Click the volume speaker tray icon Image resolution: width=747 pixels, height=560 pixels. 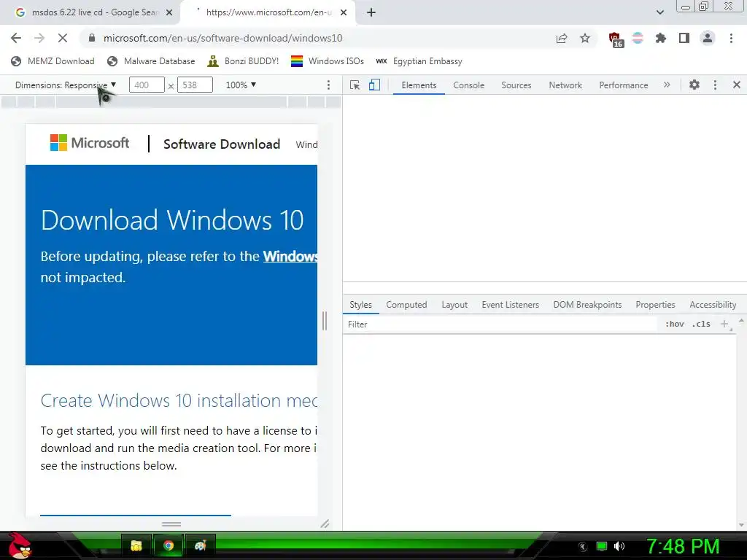coord(619,546)
